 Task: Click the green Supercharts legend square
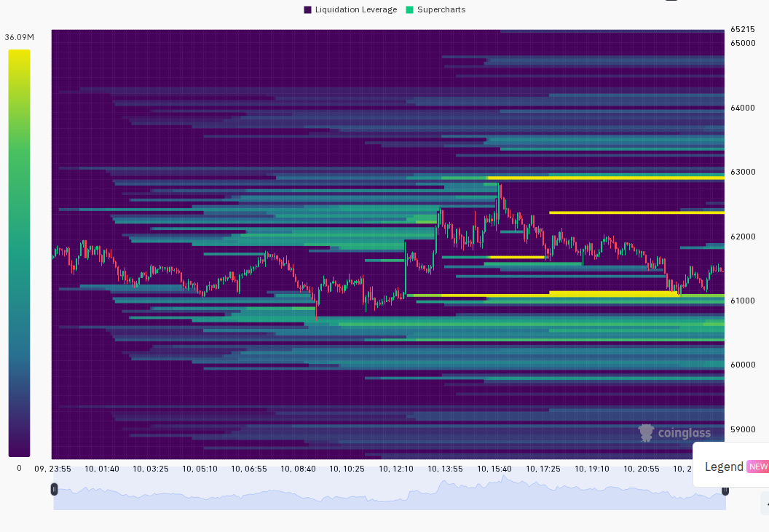409,9
